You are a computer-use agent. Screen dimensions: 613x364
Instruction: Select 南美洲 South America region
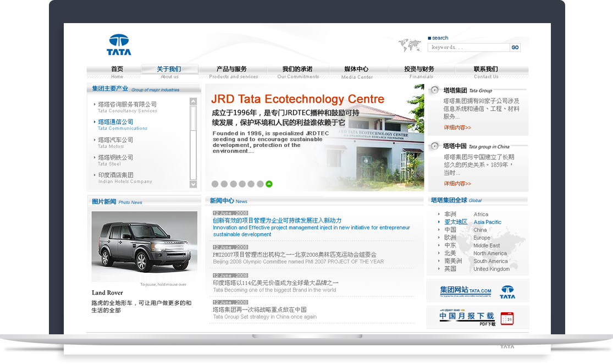click(x=476, y=261)
